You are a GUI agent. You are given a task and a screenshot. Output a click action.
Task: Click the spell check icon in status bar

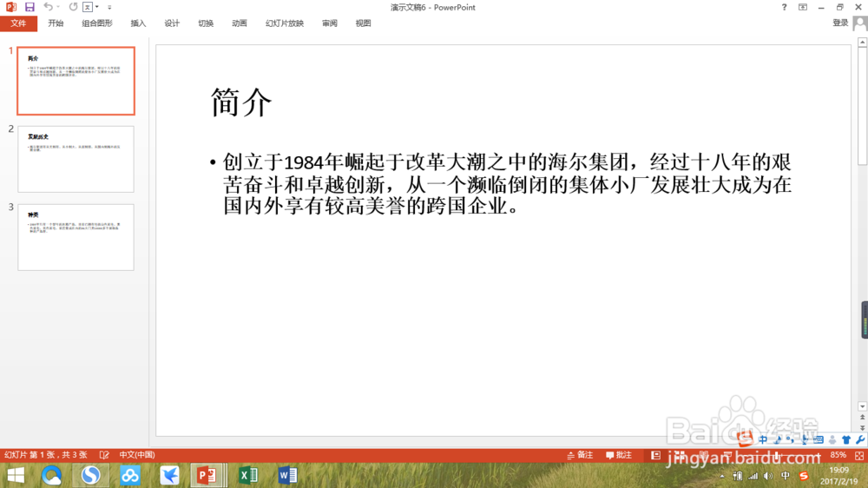click(104, 455)
